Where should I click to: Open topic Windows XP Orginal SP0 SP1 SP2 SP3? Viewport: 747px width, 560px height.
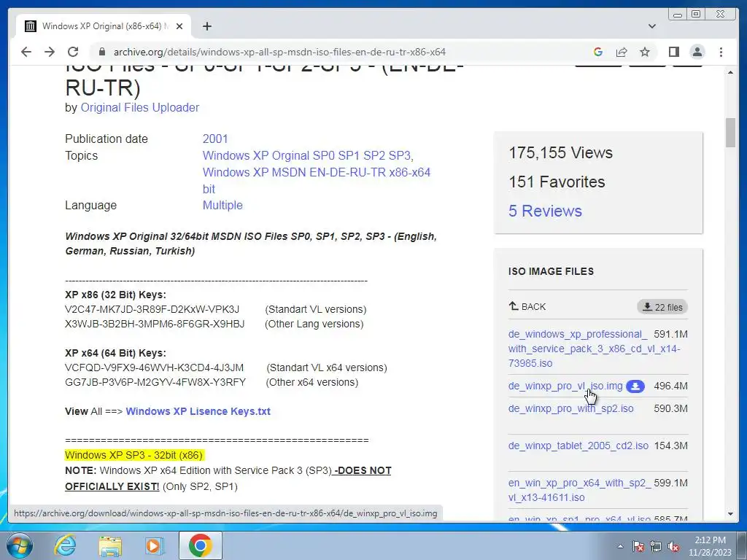[x=308, y=156]
